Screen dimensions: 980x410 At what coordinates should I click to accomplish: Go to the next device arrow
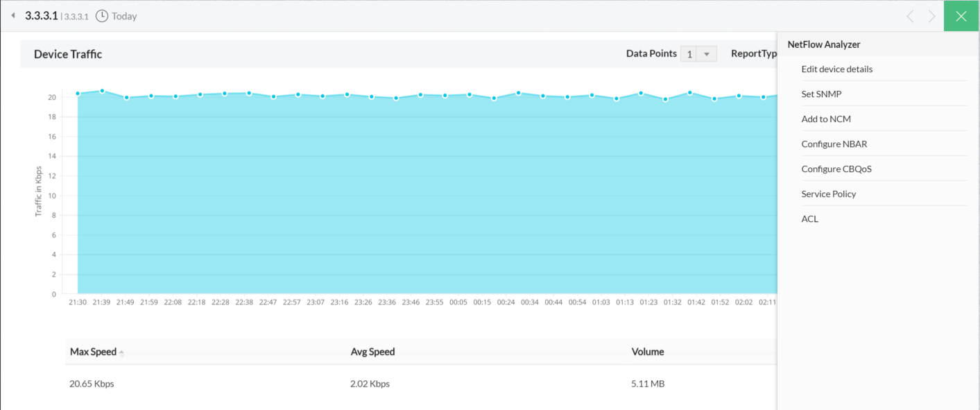931,17
